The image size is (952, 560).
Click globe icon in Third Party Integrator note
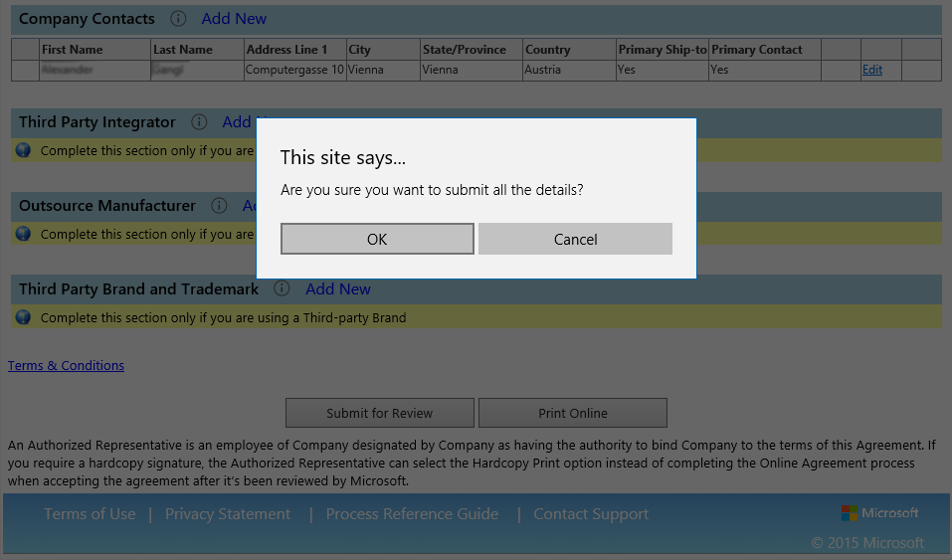point(23,151)
